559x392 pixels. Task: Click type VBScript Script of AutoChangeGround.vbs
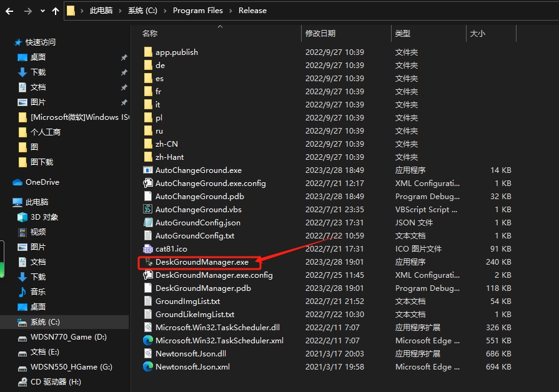[426, 210]
